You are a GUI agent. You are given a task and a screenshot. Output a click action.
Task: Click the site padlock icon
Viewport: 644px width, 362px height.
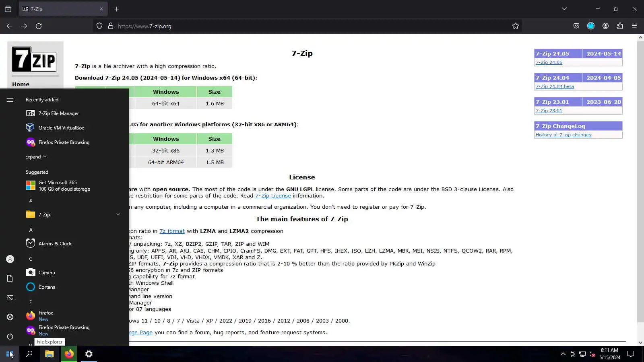111,26
